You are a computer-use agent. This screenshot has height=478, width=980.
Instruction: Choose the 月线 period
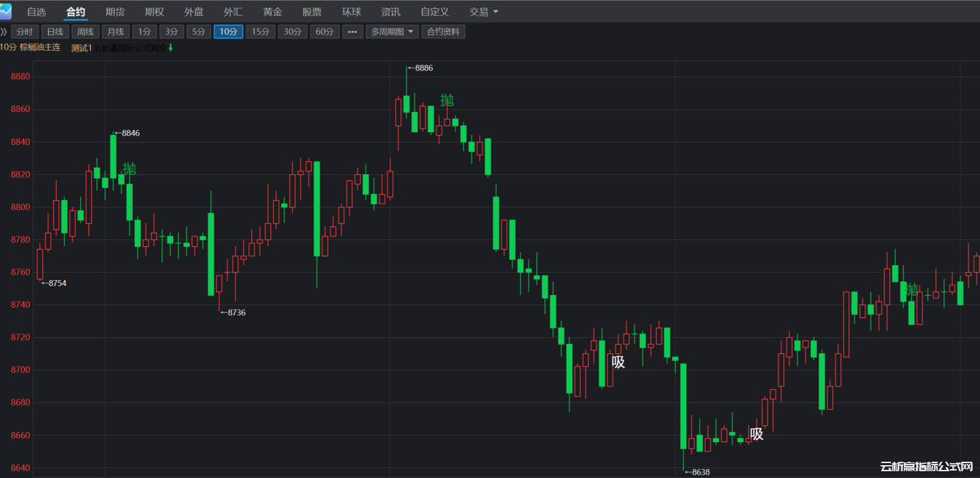116,32
